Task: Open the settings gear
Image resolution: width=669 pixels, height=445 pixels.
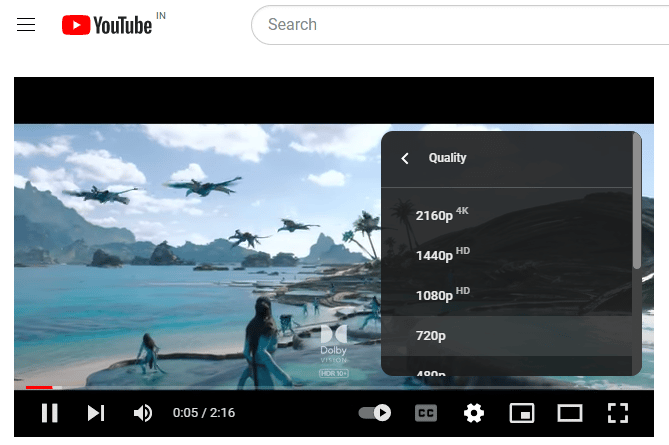Action: pyautogui.click(x=474, y=413)
